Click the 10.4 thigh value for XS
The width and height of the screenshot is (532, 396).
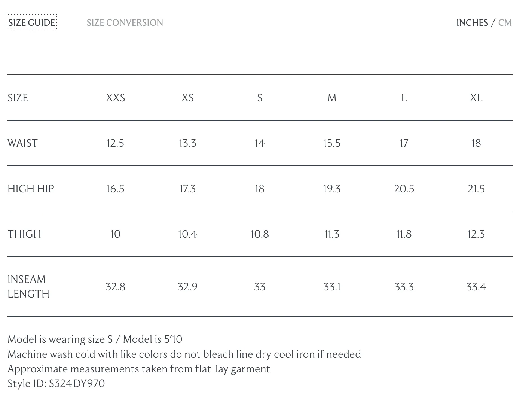pos(187,234)
